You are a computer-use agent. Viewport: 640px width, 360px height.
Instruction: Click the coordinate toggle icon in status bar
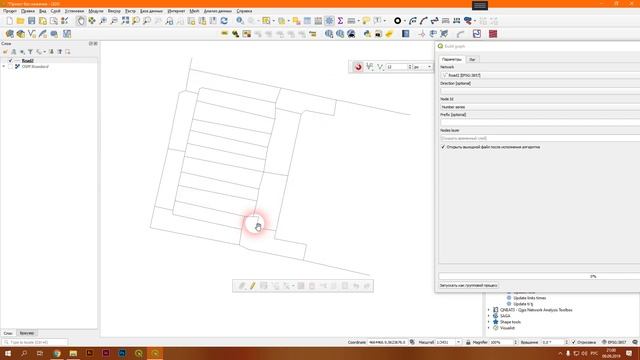click(x=412, y=342)
